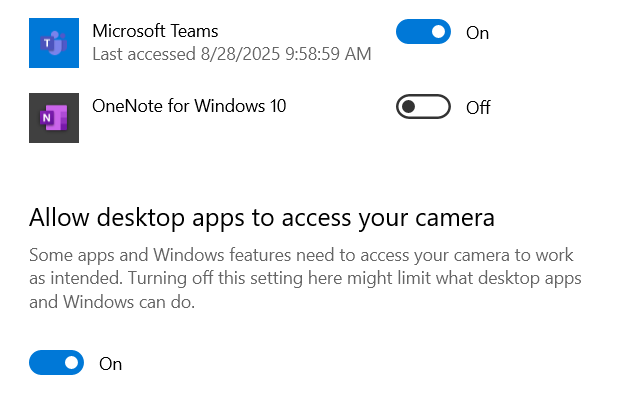Click the white knob of Teams switch

point(438,32)
